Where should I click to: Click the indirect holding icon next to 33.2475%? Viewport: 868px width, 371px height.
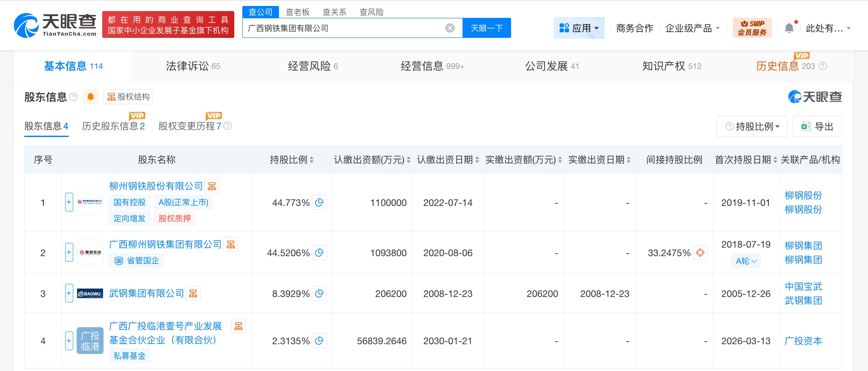700,253
